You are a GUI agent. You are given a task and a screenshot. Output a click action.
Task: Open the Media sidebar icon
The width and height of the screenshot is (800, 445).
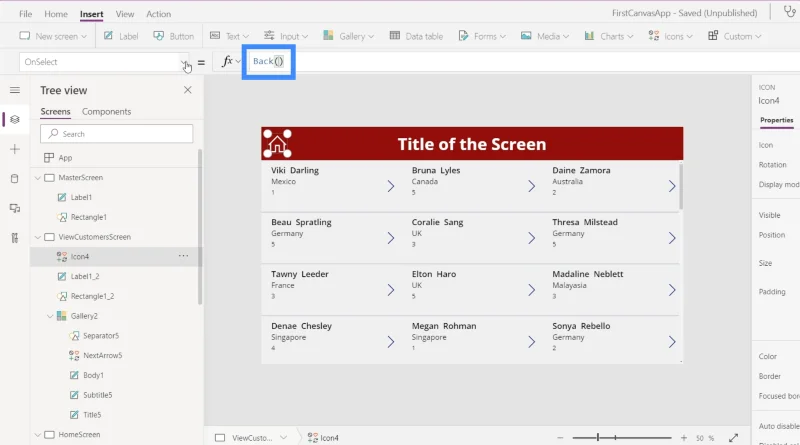coord(15,208)
